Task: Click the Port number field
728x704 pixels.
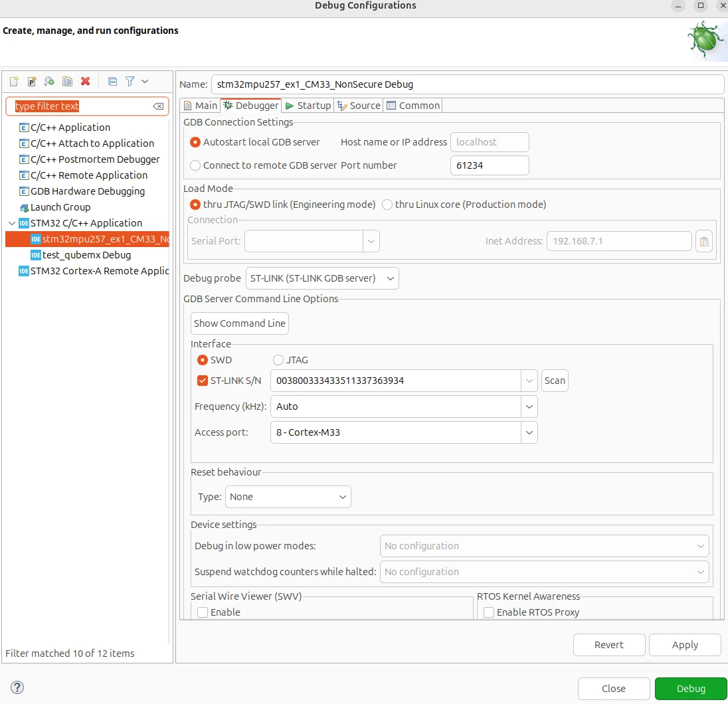Action: (490, 165)
